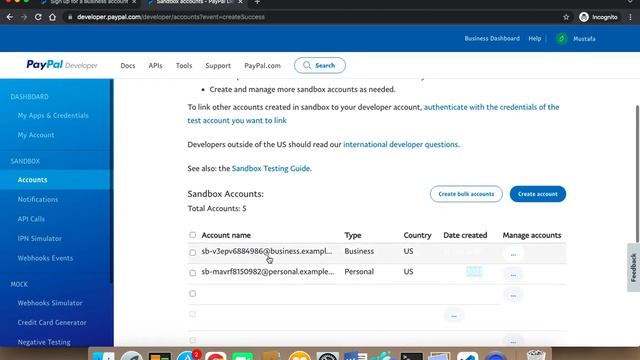Reload the page with the refresh icon

point(38,17)
